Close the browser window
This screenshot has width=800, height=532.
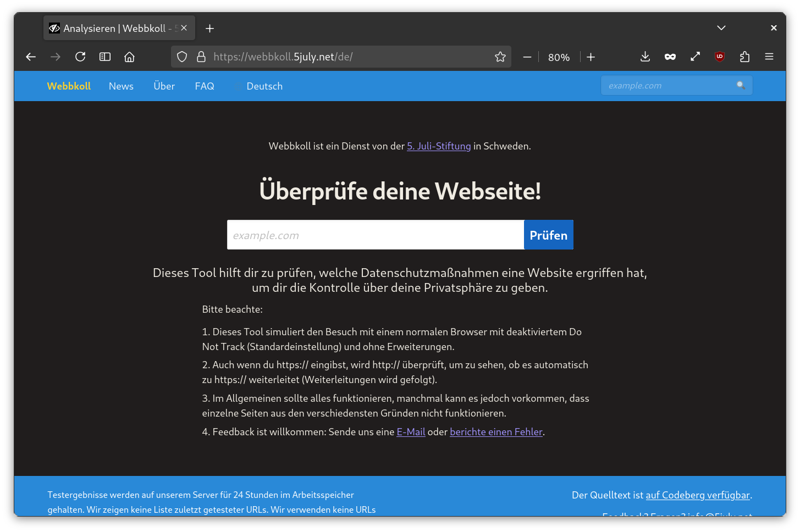pos(774,28)
